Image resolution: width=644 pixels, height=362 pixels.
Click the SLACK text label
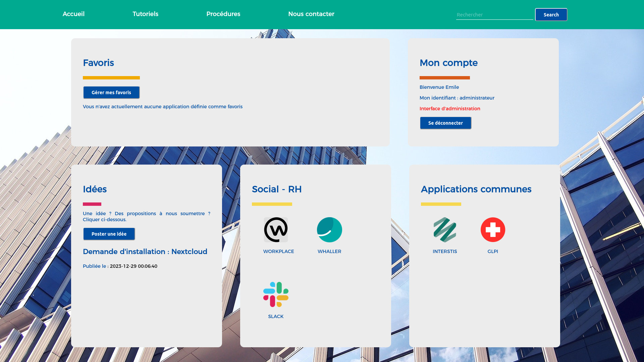tap(276, 316)
